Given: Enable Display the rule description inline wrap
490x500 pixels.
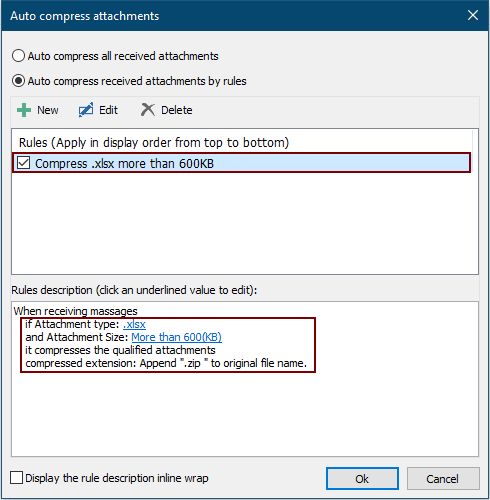Looking at the screenshot, I should (x=16, y=477).
